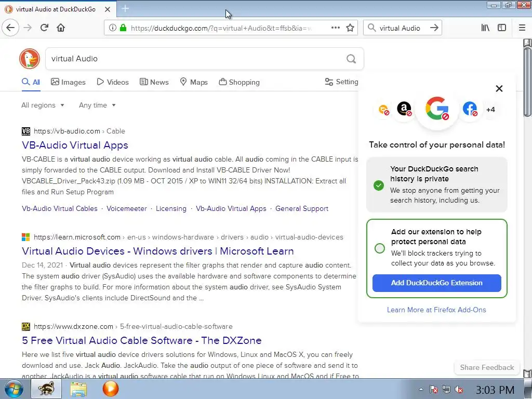
Task: Open page actions three-dot menu
Action: pyautogui.click(x=336, y=28)
